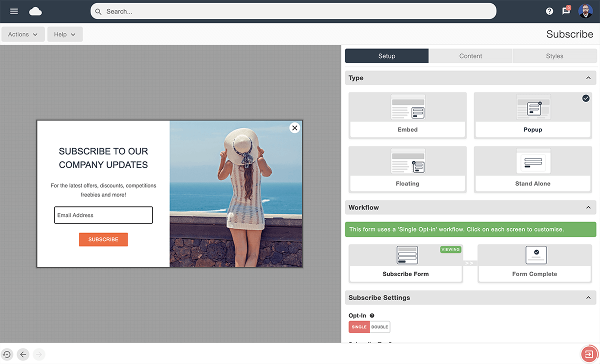600x364 pixels.
Task: Click the red exit editor icon
Action: point(589,354)
